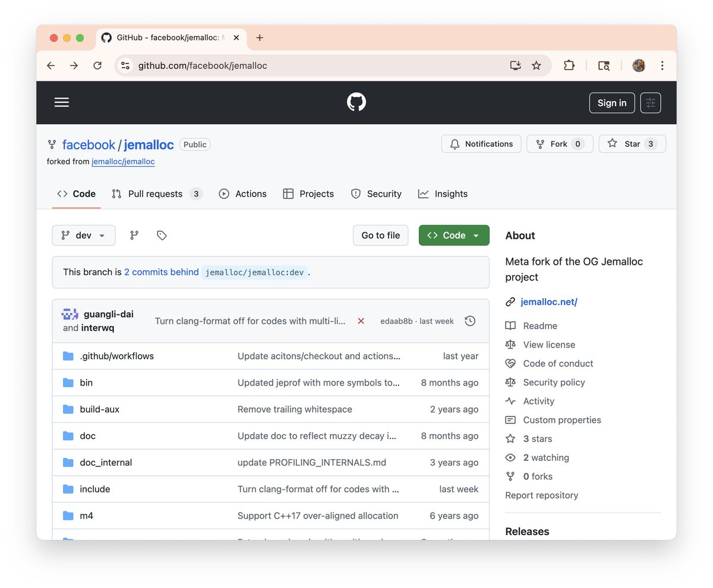Open Security policy link
This screenshot has height=588, width=713.
[x=554, y=382]
